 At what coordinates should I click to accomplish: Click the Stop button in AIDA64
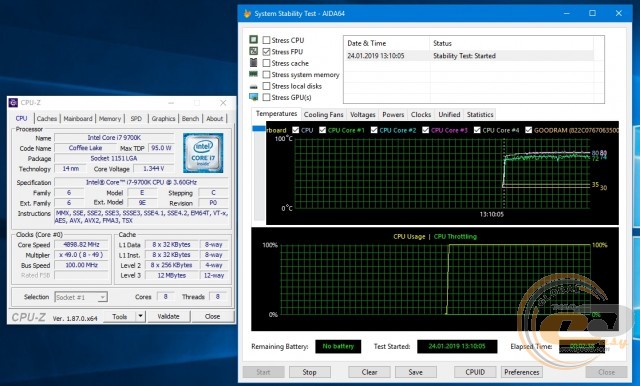coord(309,372)
